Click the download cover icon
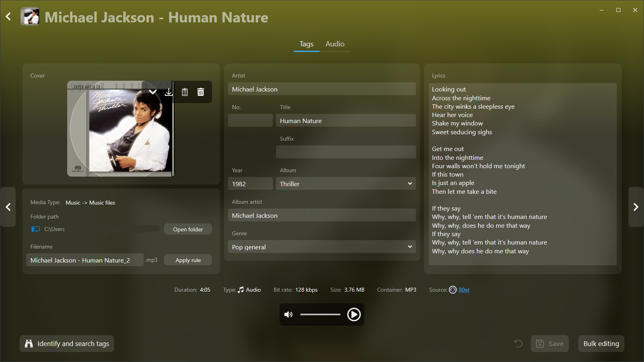This screenshot has width=644, height=362. coord(169,92)
